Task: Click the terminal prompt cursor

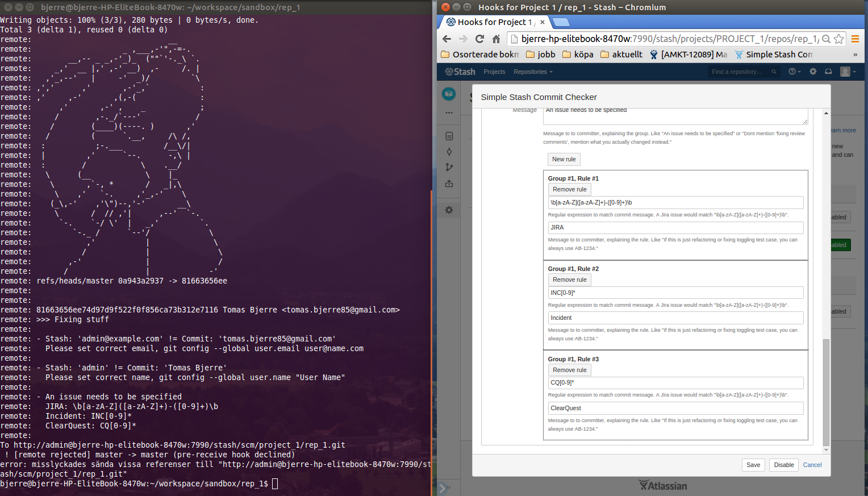Action: 275,484
